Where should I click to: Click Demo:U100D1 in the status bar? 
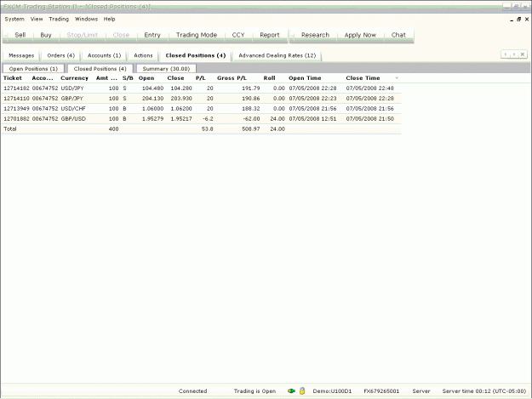click(332, 390)
